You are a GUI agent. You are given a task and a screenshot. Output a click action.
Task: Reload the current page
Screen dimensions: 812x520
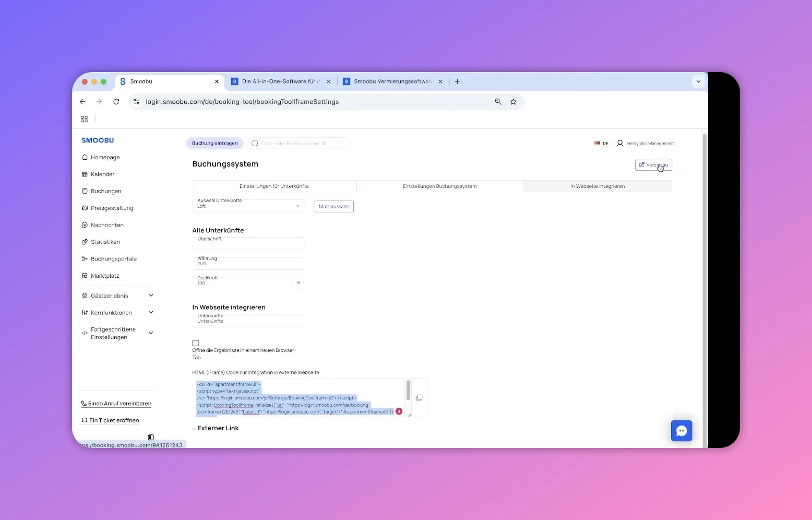(x=116, y=102)
